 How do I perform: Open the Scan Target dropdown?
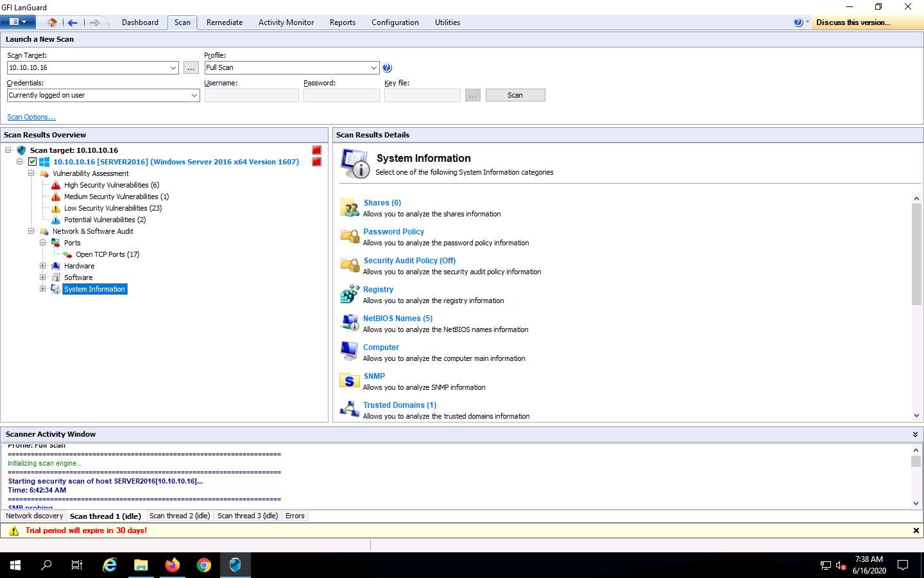(x=173, y=67)
